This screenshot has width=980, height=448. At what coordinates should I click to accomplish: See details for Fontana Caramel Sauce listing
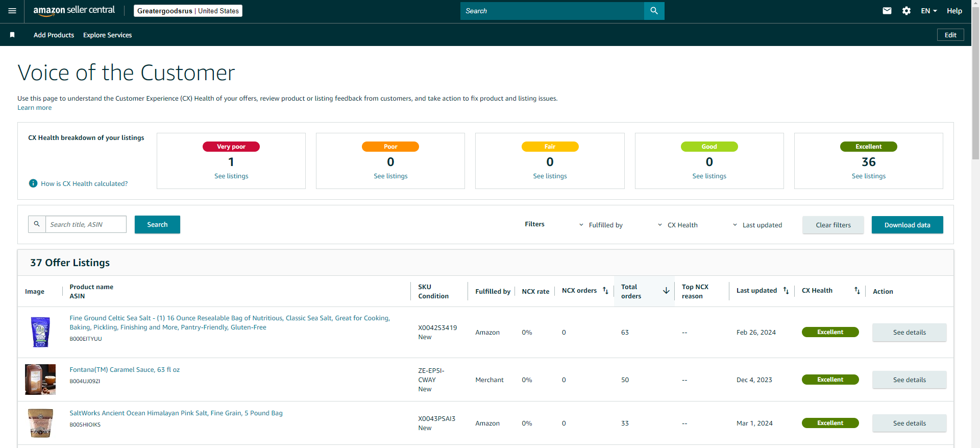[909, 380]
